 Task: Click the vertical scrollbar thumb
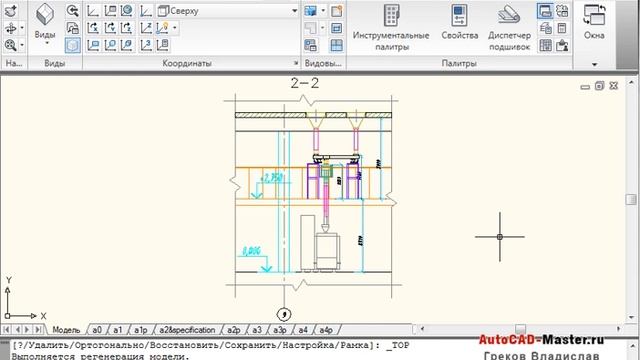631,200
